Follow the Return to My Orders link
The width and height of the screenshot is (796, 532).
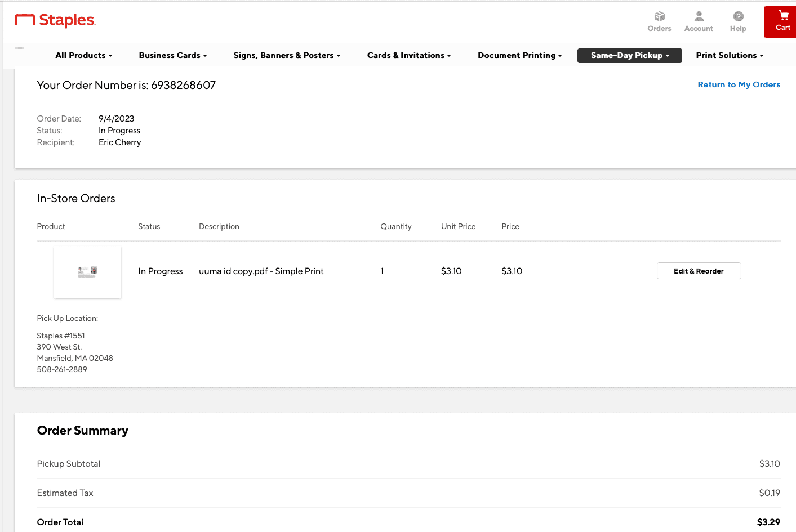click(x=739, y=84)
